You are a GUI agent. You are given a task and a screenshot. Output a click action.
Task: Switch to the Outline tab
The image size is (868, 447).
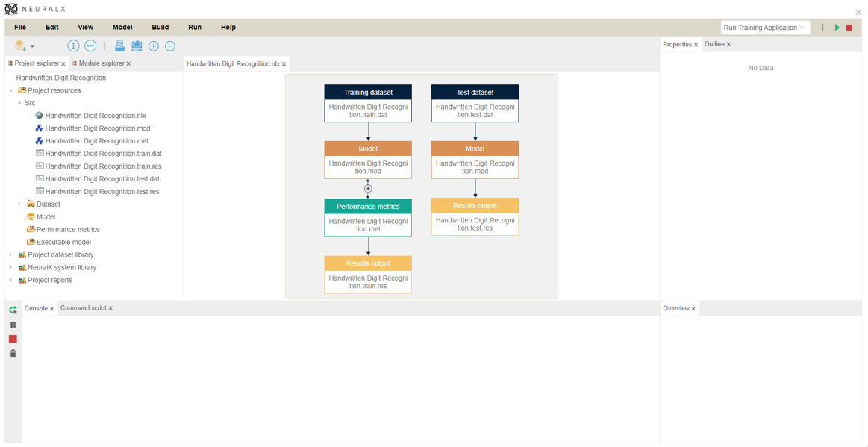click(714, 44)
